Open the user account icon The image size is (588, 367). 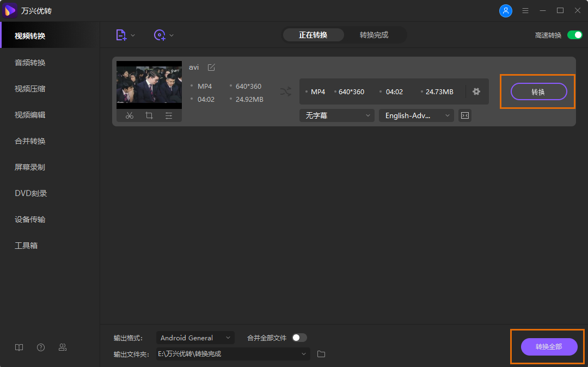[505, 10]
